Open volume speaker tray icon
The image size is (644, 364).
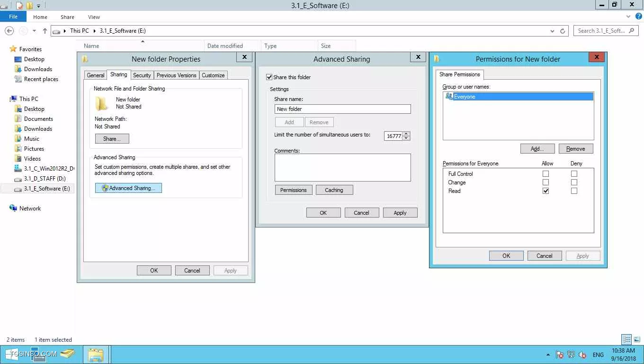point(582,355)
